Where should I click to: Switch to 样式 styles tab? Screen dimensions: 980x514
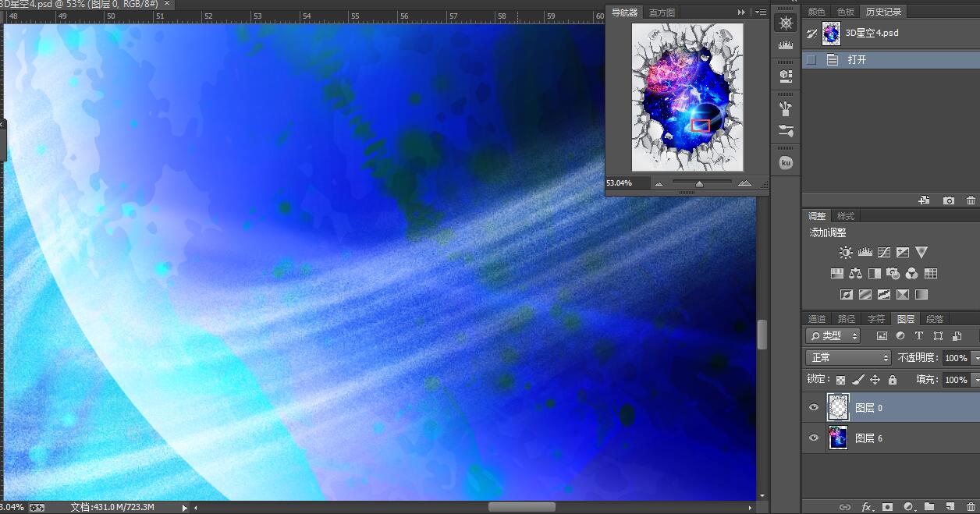point(846,216)
